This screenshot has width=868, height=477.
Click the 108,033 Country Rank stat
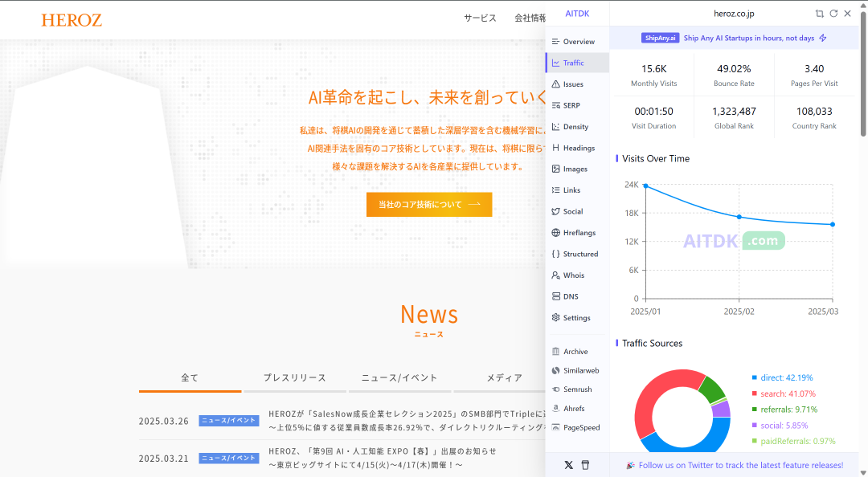(814, 118)
